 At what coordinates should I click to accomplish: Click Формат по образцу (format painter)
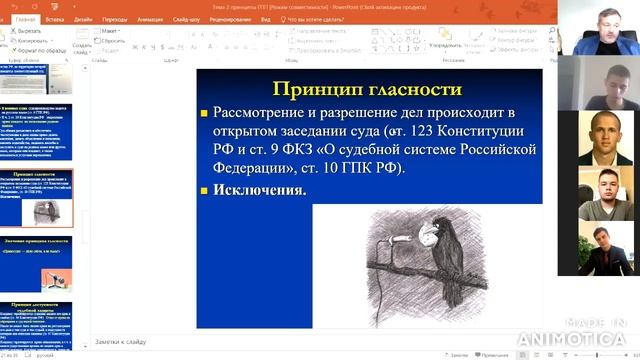click(x=39, y=51)
